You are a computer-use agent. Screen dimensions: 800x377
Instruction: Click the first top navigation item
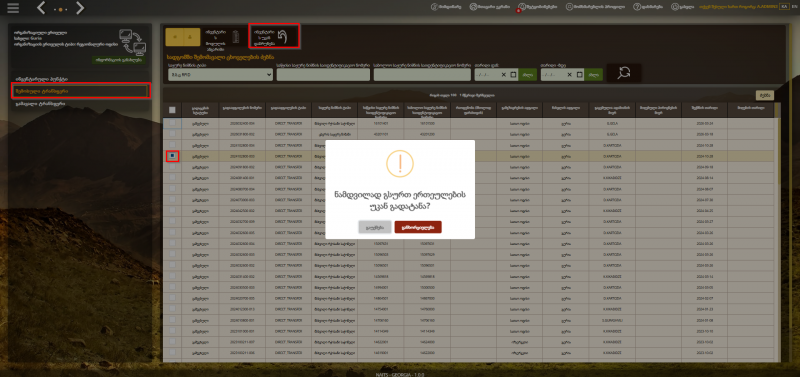click(x=446, y=7)
